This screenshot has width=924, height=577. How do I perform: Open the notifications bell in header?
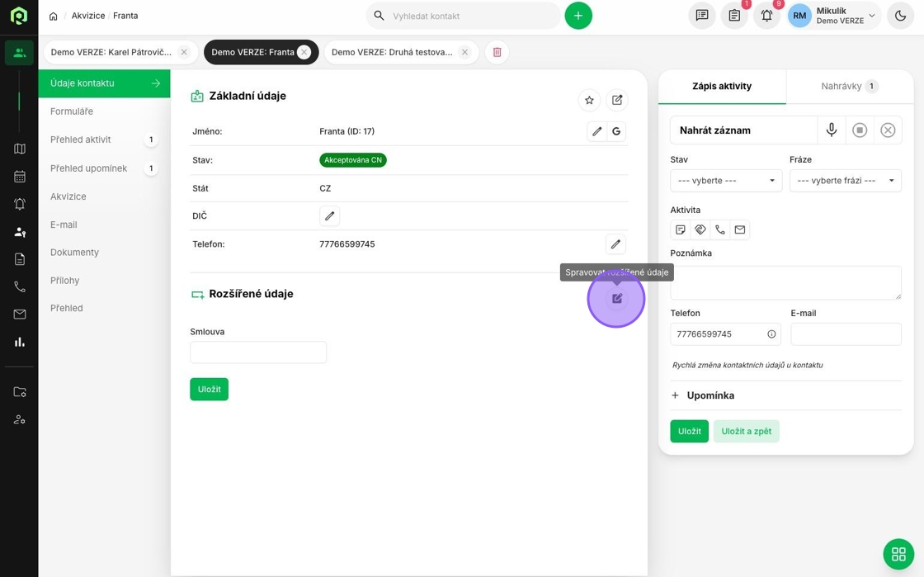click(766, 16)
